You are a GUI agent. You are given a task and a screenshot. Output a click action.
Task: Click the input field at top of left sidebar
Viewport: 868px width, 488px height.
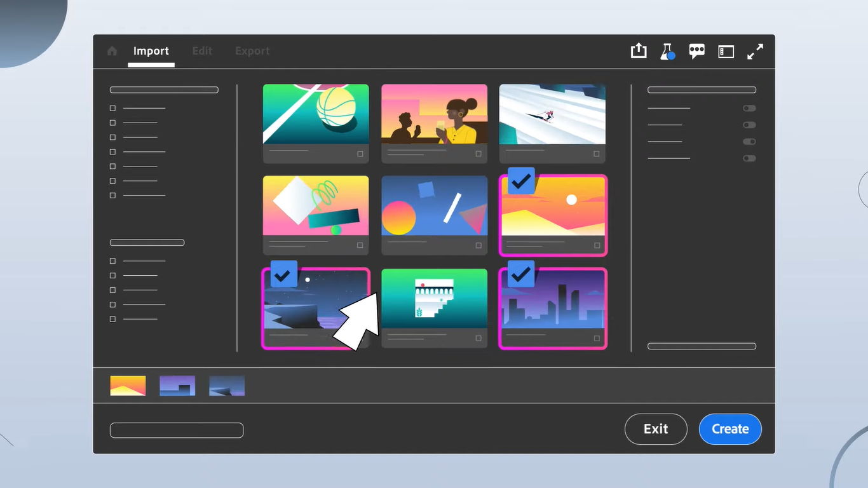pyautogui.click(x=164, y=90)
